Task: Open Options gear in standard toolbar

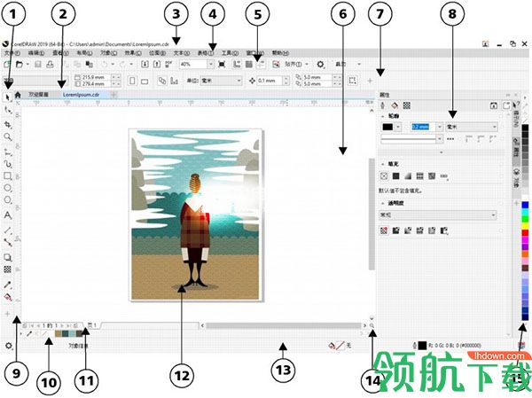Action: pos(320,64)
